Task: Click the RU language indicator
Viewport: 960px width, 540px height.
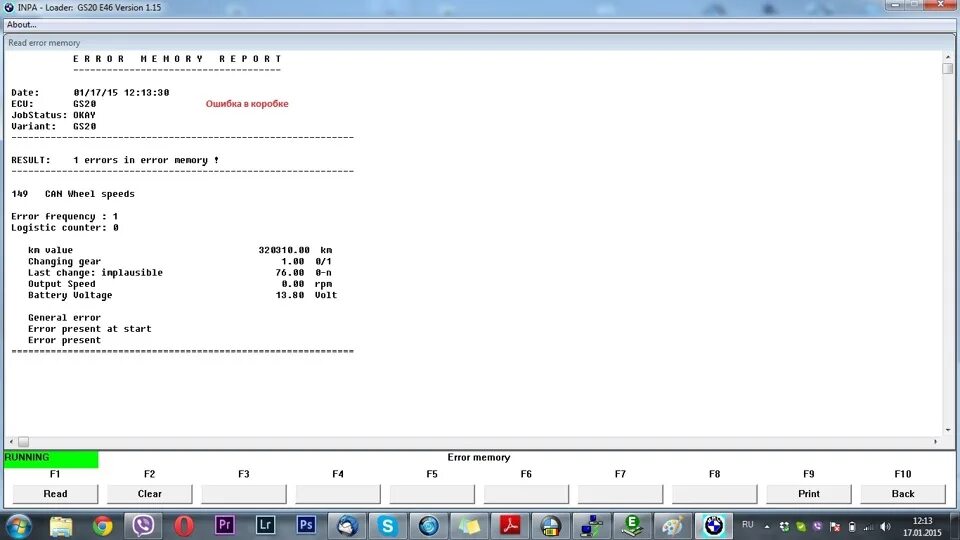Action: tap(748, 525)
